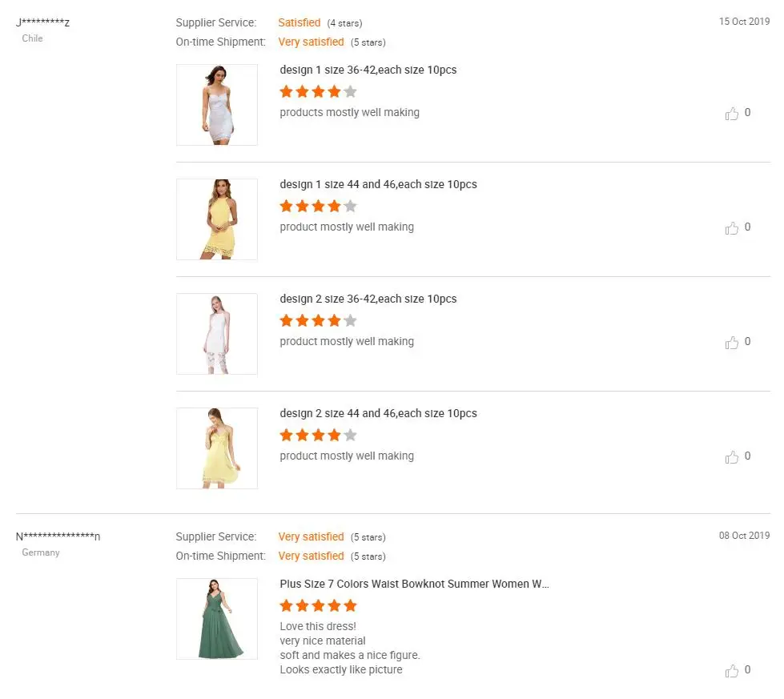Viewport: 784px width, 699px height.
Task: Open product link design 1 size 36-42
Action: (x=368, y=70)
